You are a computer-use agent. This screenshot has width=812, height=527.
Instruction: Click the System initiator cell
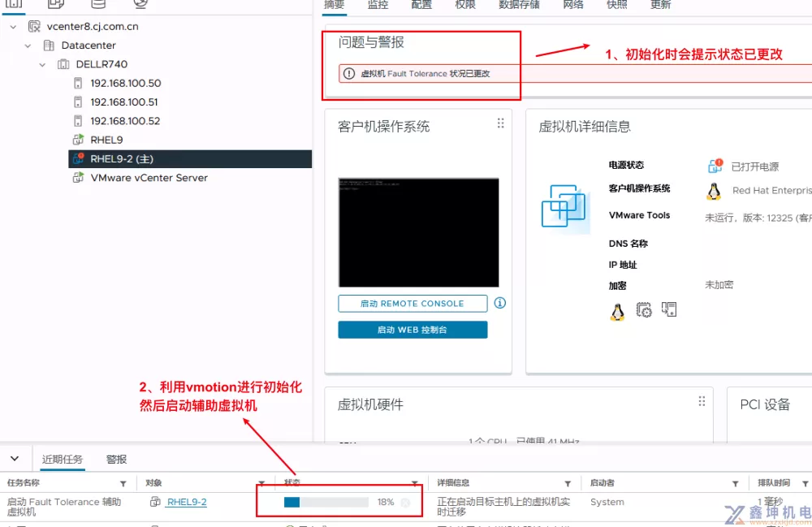tap(607, 502)
